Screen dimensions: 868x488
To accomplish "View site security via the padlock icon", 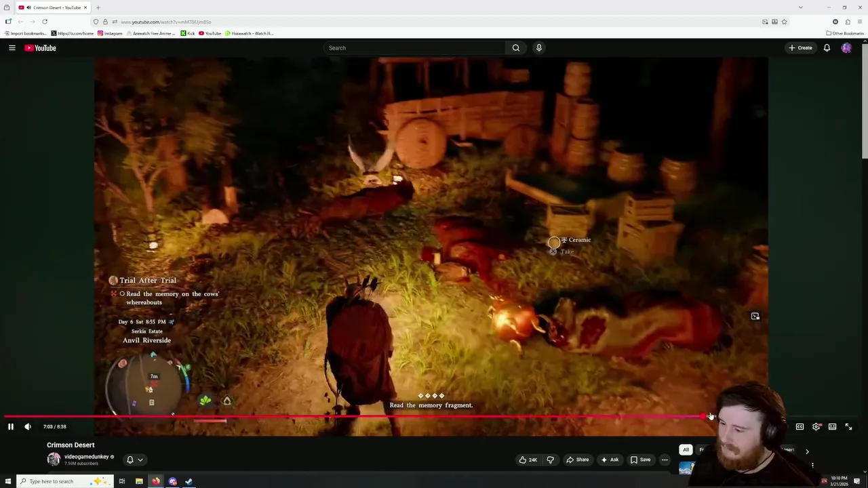I will tap(105, 22).
